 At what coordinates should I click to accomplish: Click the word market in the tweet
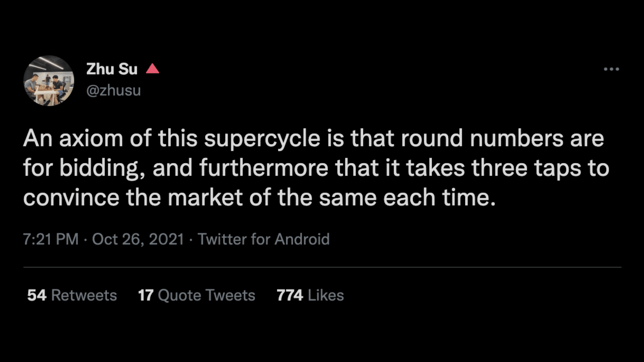(x=205, y=197)
